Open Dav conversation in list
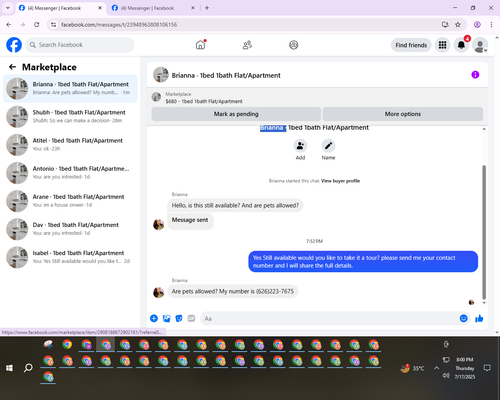 click(70, 229)
